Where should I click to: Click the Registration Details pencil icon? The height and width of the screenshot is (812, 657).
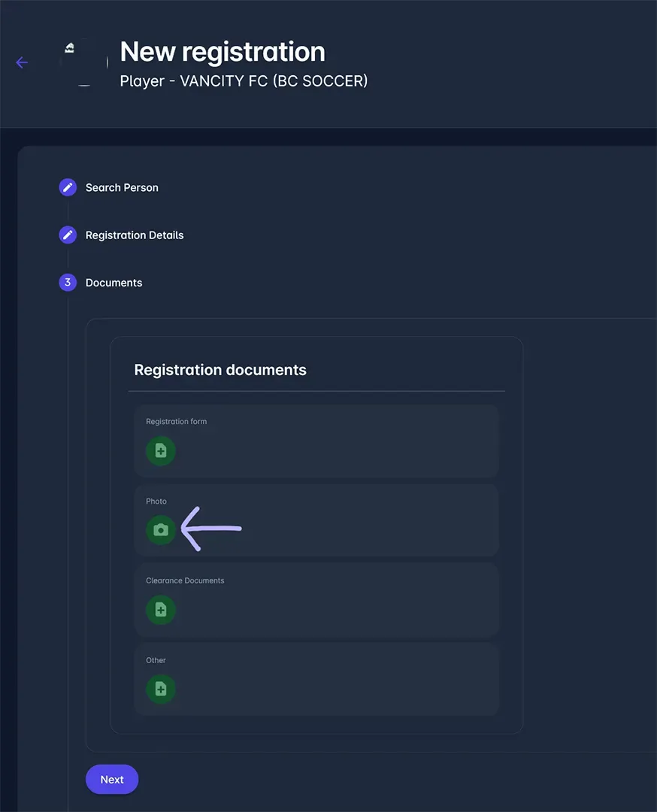click(x=68, y=235)
